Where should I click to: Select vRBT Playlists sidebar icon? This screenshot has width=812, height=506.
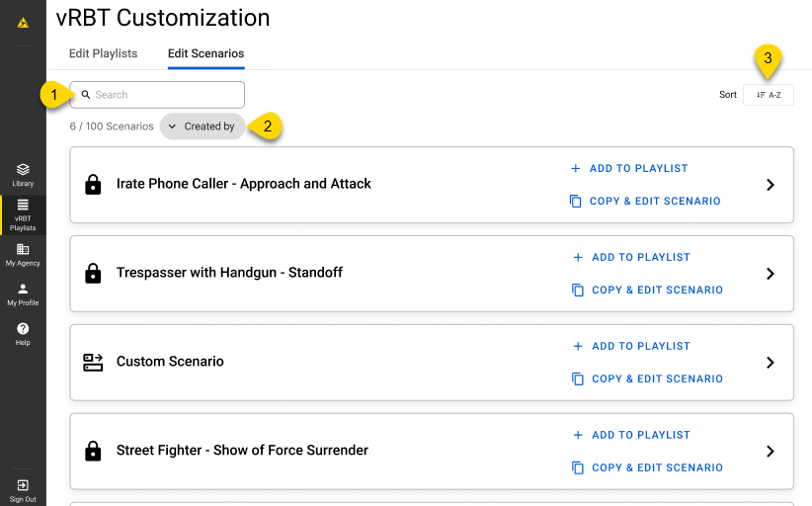coord(23,213)
